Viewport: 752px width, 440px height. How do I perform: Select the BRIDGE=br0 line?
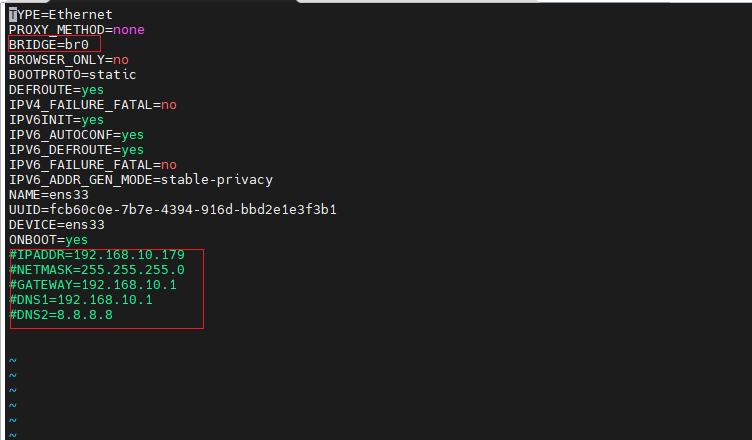[x=49, y=45]
